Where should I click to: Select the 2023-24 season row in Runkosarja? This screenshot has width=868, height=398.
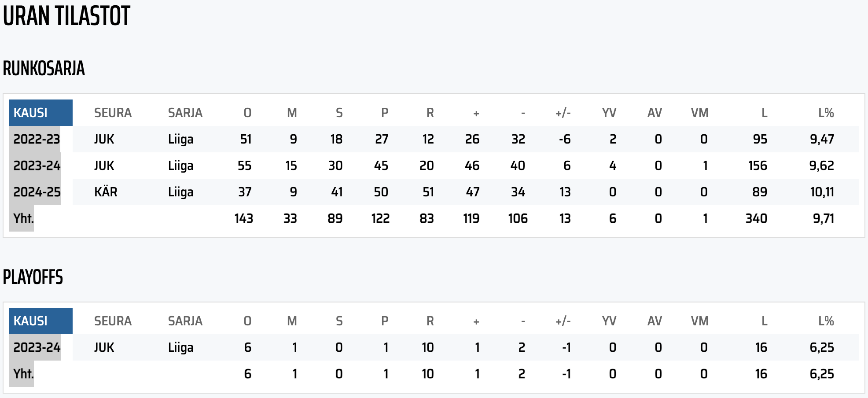[x=434, y=166]
